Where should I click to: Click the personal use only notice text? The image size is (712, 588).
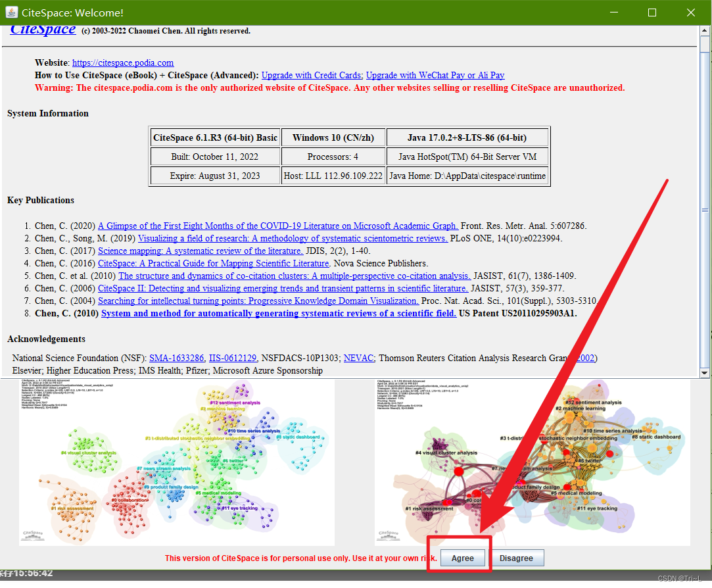300,558
